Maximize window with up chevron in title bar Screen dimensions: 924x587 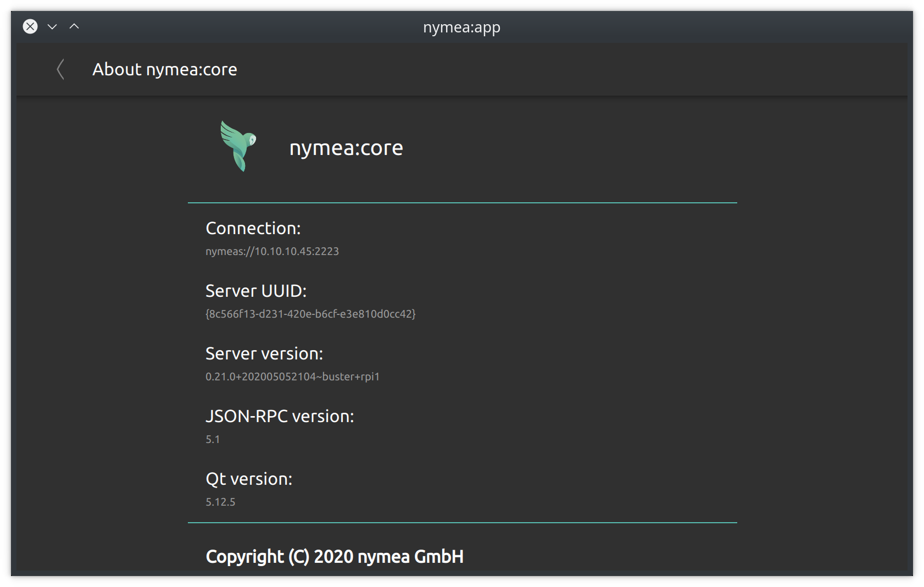74,26
